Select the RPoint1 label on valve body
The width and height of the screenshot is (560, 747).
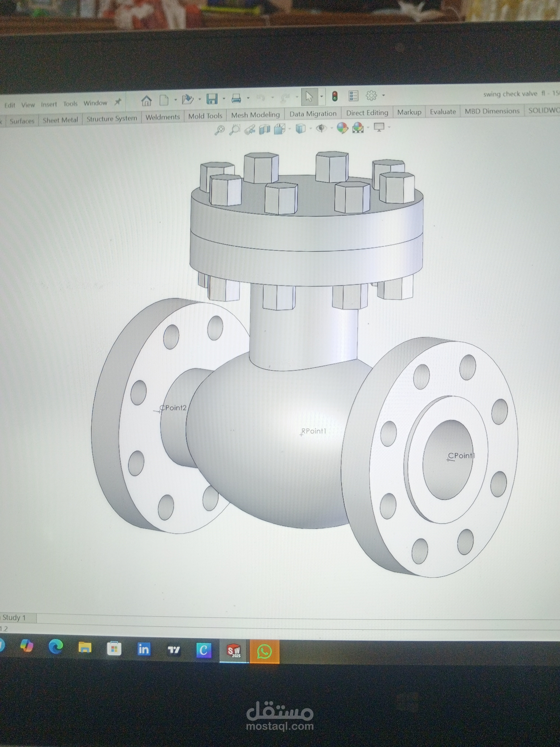point(314,431)
